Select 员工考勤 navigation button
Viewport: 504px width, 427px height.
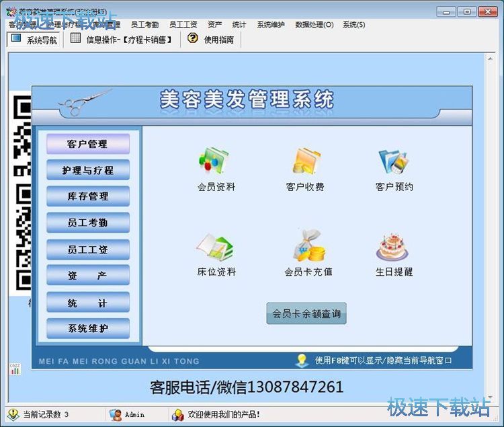tap(88, 223)
